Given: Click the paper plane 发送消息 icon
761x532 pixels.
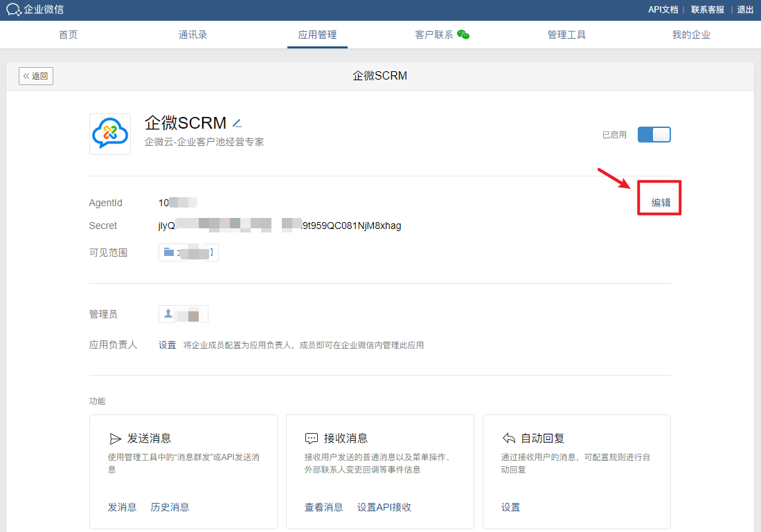Looking at the screenshot, I should point(115,439).
